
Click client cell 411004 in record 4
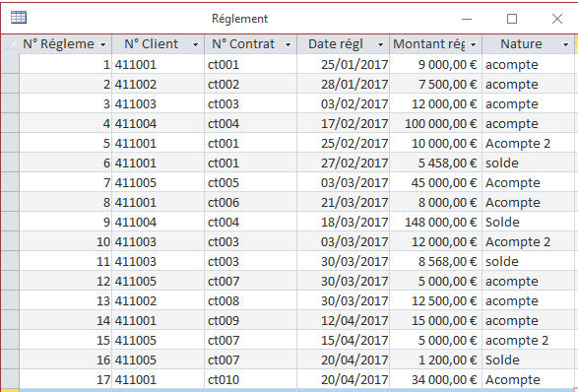159,123
